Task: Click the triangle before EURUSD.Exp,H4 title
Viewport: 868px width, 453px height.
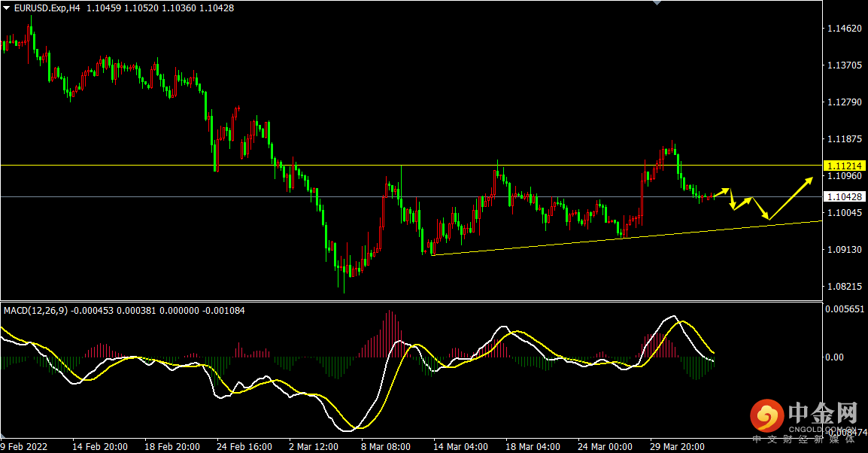Action: [x=7, y=8]
